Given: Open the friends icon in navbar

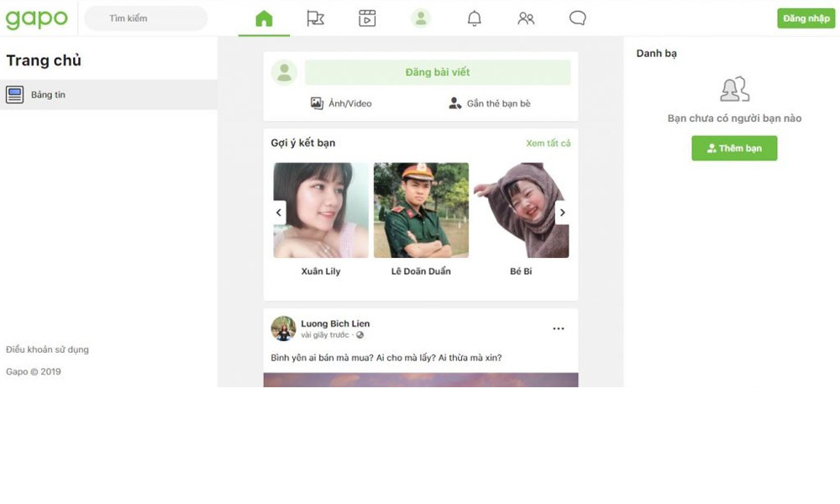Looking at the screenshot, I should (526, 18).
